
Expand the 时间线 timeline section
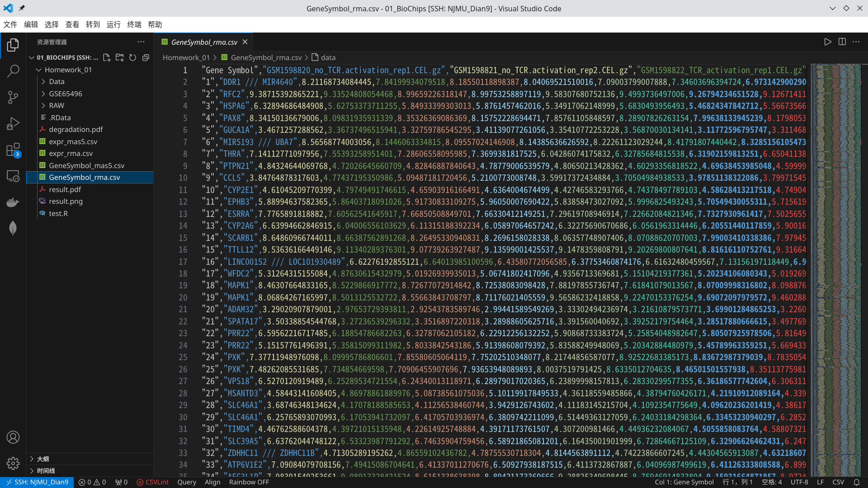tap(90, 471)
